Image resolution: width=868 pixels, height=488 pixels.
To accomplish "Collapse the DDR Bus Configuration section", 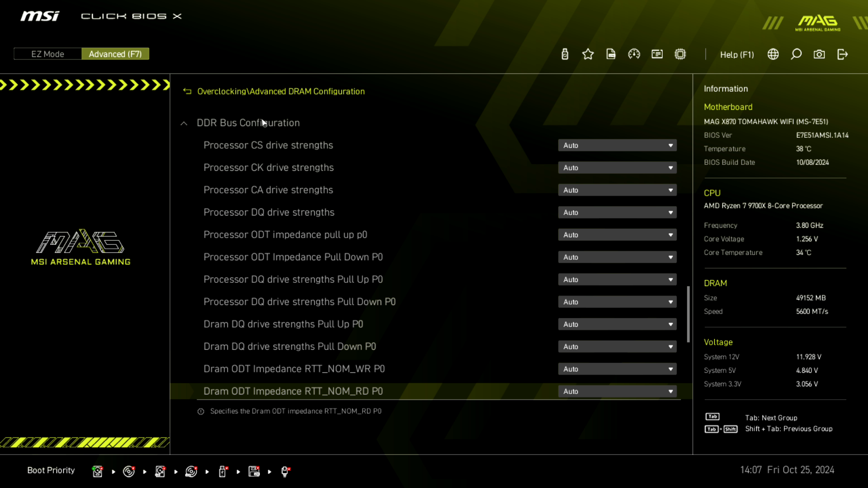I will pyautogui.click(x=184, y=123).
